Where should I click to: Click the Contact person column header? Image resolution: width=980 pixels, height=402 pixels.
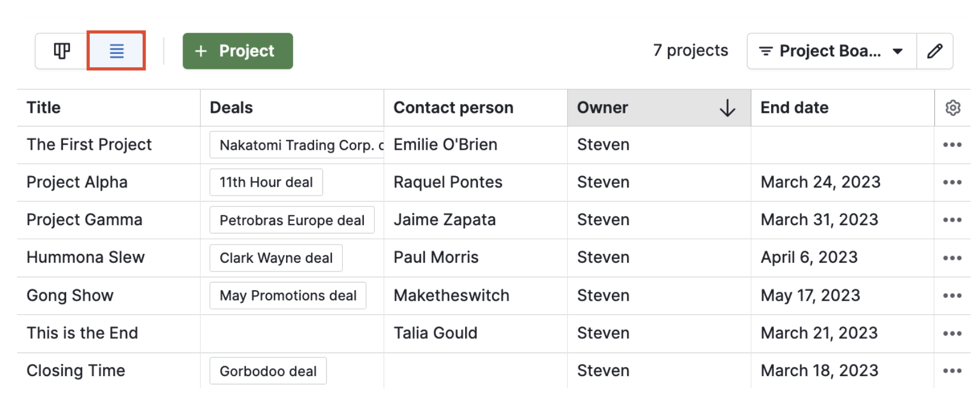(x=453, y=108)
